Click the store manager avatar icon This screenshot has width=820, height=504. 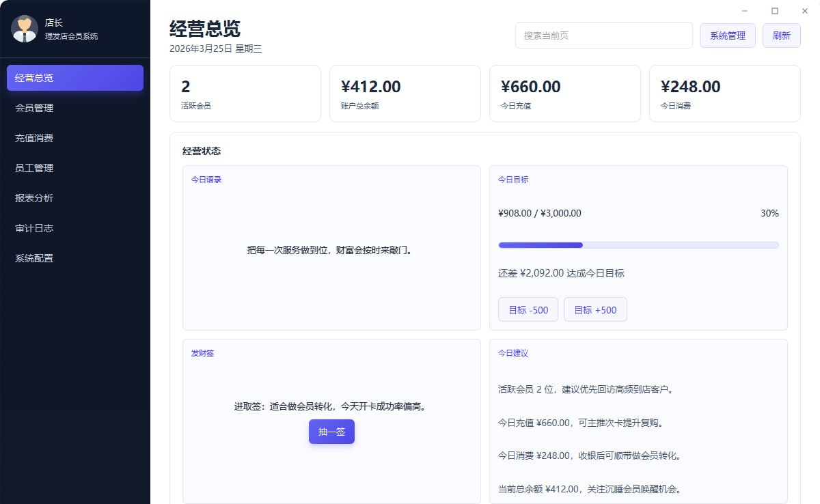click(x=25, y=29)
